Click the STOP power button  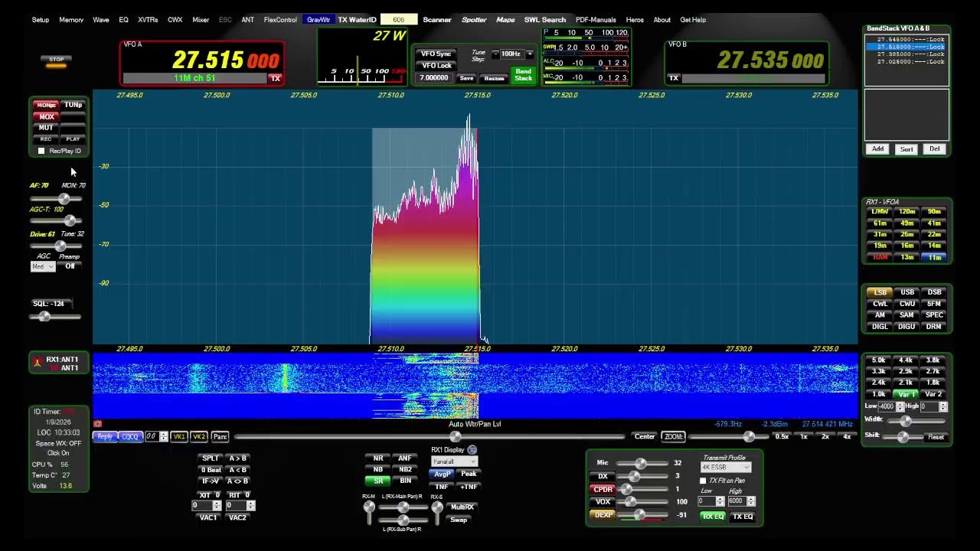[x=57, y=60]
